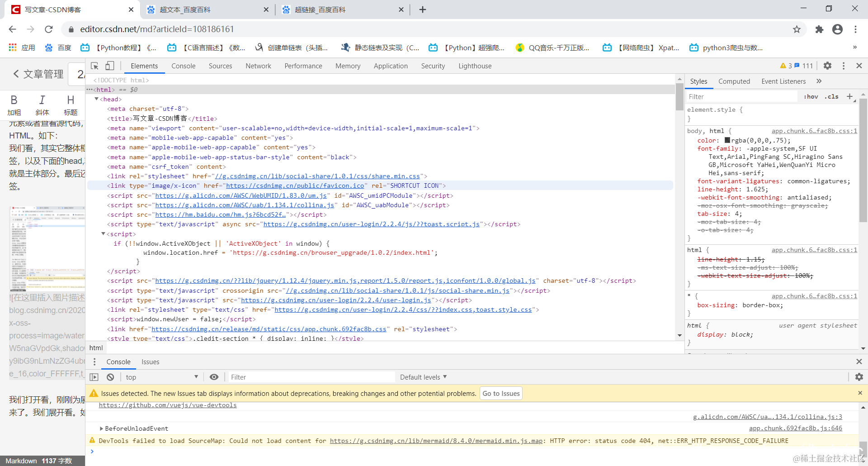Go forward to the next page

coord(30,29)
